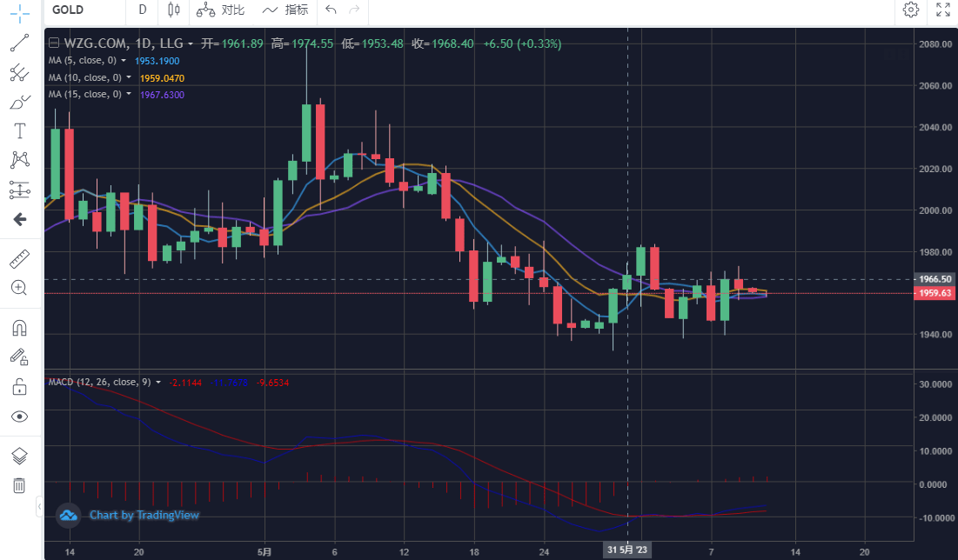Click the 30.0000 MACD axis label
Viewport: 958px width, 560px height.
pyautogui.click(x=935, y=384)
